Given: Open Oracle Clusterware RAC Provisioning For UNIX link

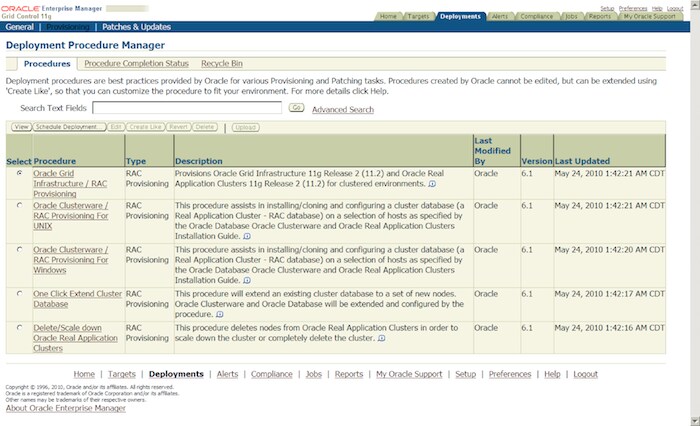Looking at the screenshot, I should [x=71, y=216].
